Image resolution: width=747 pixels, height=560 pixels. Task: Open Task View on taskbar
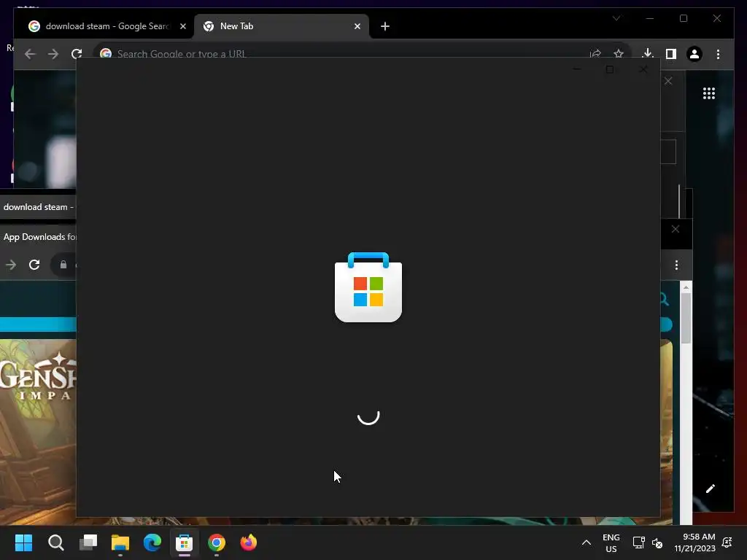pos(88,542)
